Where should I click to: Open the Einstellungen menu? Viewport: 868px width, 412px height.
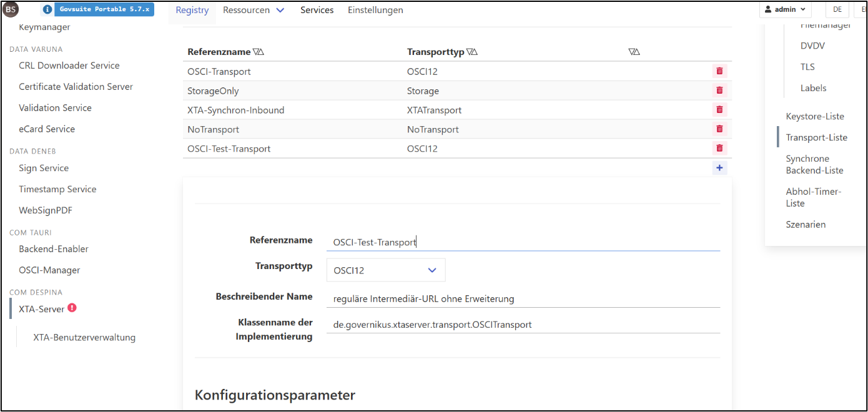[x=375, y=10]
